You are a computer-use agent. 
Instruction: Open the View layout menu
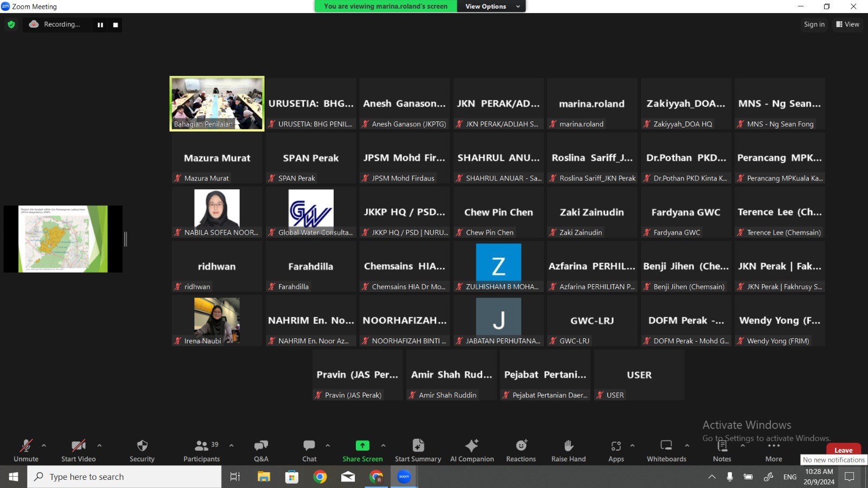[x=847, y=24]
